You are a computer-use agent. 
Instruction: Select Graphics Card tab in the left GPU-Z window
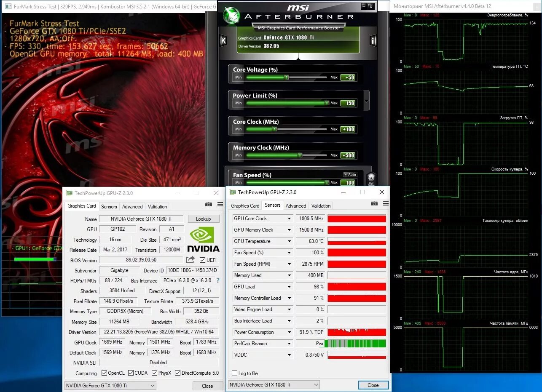pos(82,206)
